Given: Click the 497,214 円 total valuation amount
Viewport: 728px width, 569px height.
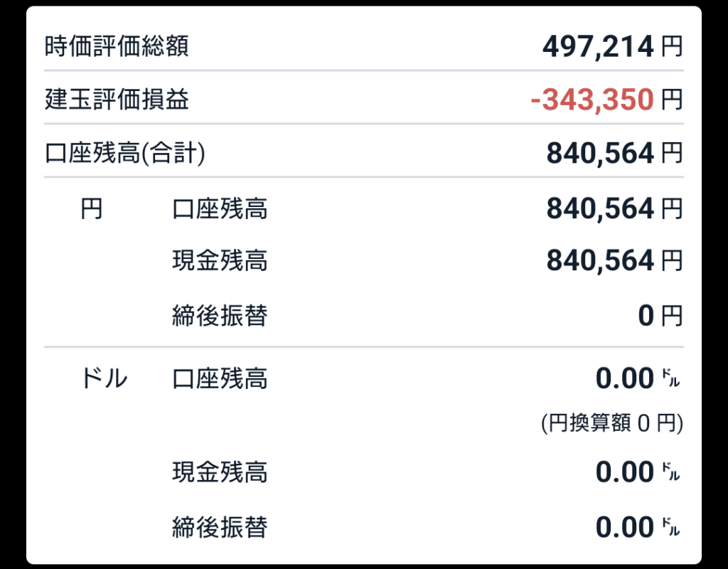Looking at the screenshot, I should click(x=613, y=47).
